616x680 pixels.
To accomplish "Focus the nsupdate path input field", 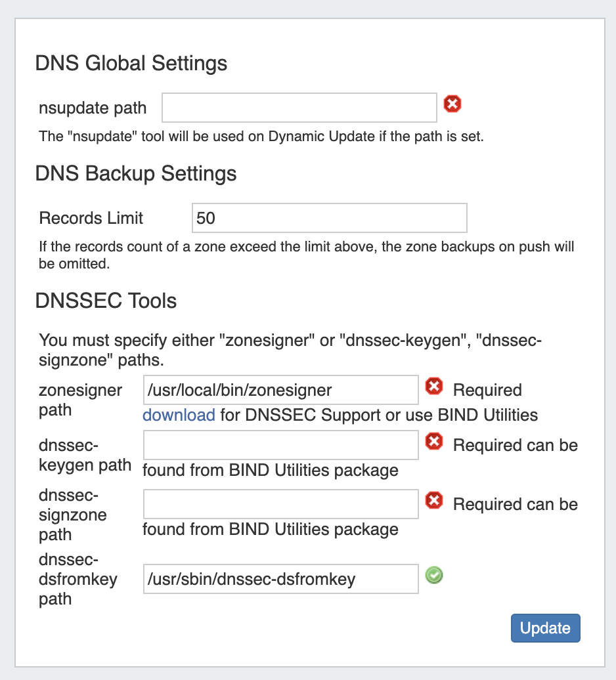I will coord(299,108).
